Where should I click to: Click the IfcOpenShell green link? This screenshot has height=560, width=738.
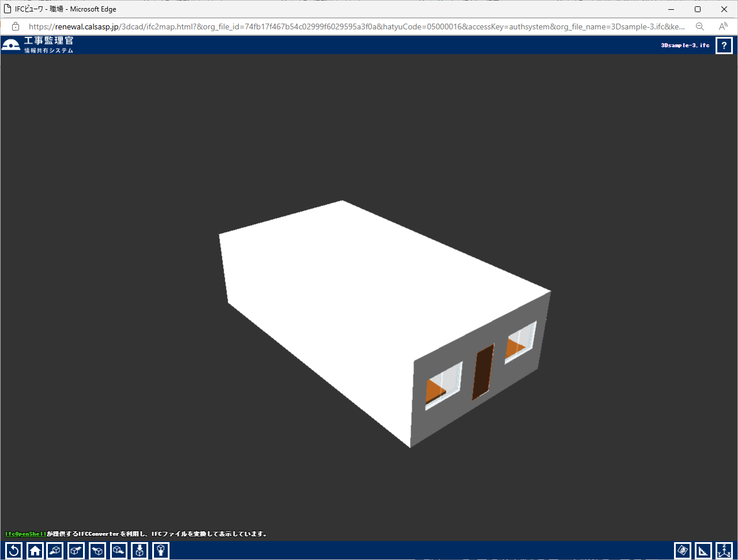26,534
